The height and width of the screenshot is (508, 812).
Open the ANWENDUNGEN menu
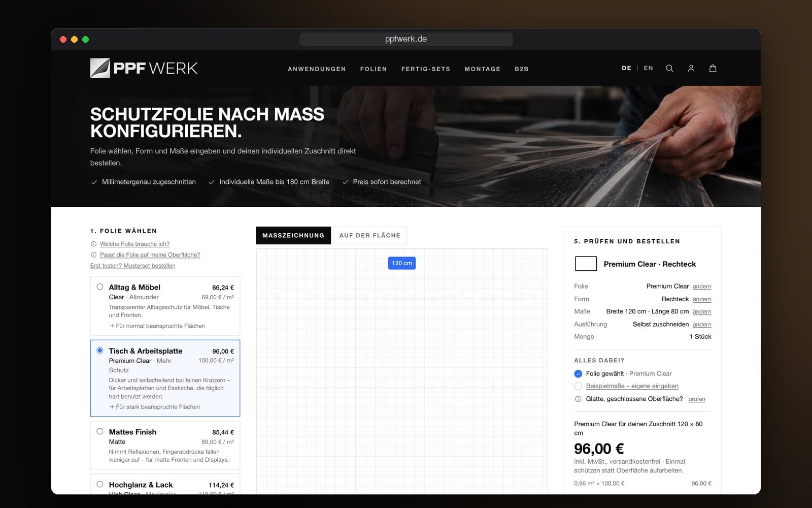(x=317, y=69)
